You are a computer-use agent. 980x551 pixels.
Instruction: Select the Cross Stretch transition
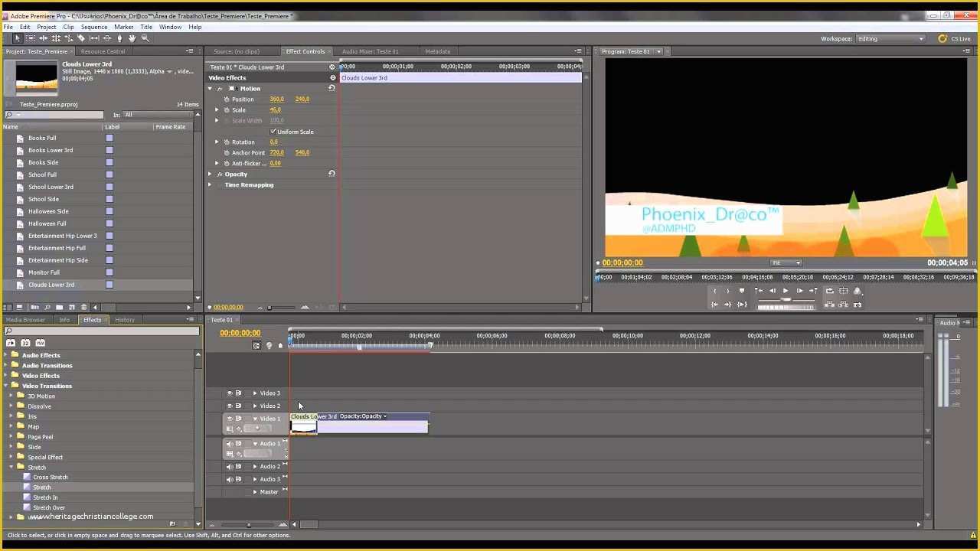pos(51,478)
